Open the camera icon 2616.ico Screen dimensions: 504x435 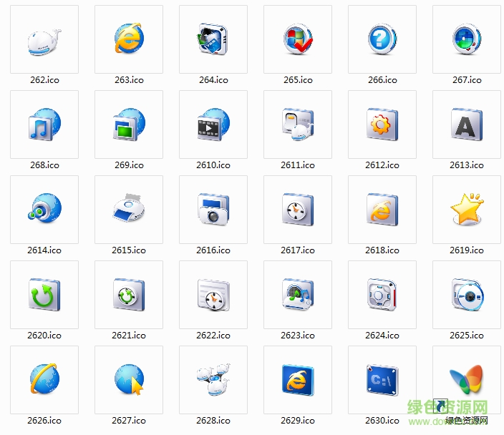coord(213,210)
